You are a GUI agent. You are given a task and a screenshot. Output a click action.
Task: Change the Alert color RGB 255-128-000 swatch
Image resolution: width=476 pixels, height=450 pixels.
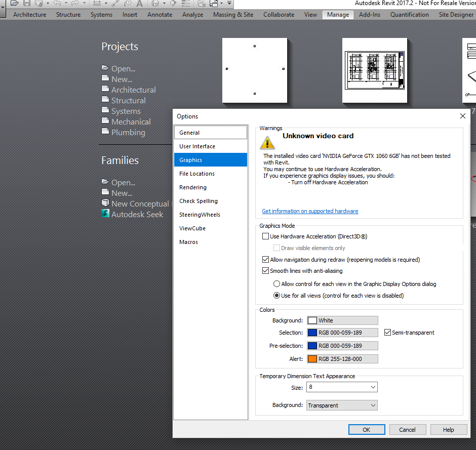(342, 358)
